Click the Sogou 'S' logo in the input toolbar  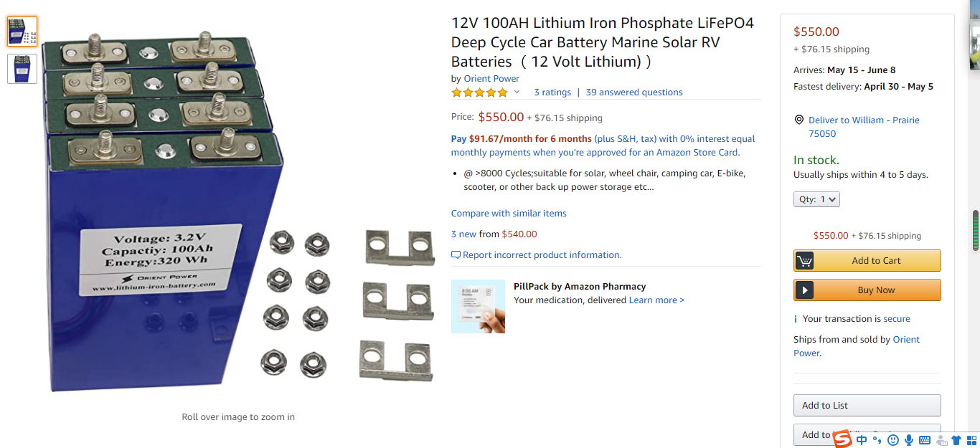(842, 439)
